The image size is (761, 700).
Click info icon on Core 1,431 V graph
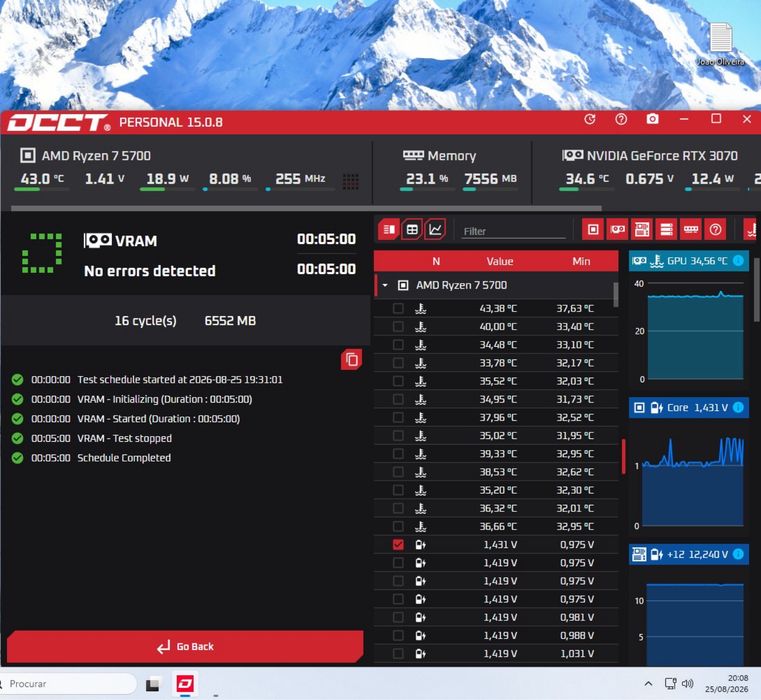[738, 407]
